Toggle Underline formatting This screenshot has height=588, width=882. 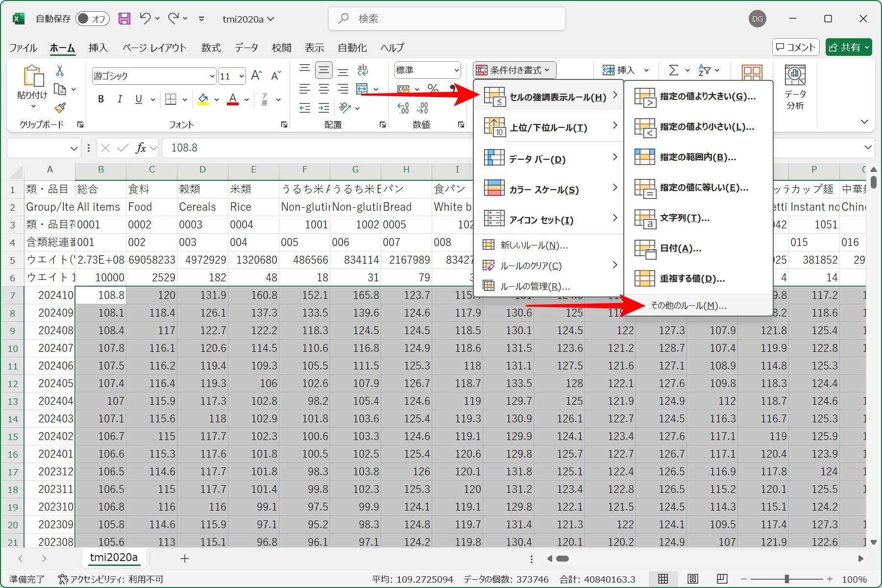(139, 99)
